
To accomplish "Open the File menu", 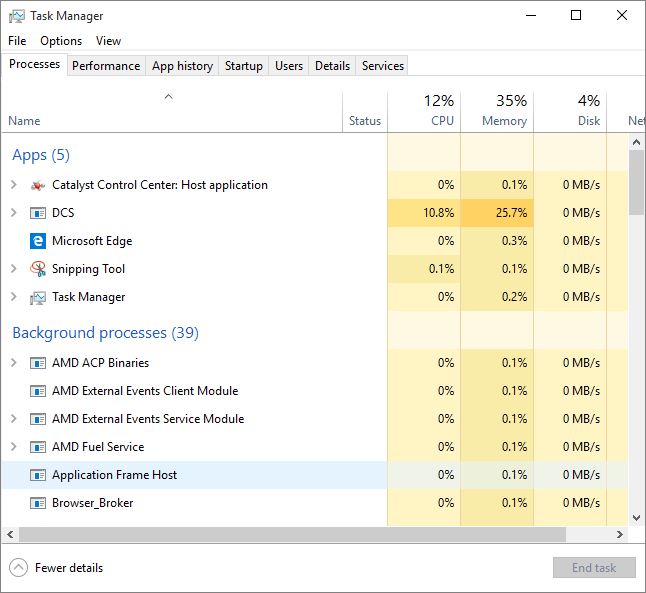I will coord(17,41).
